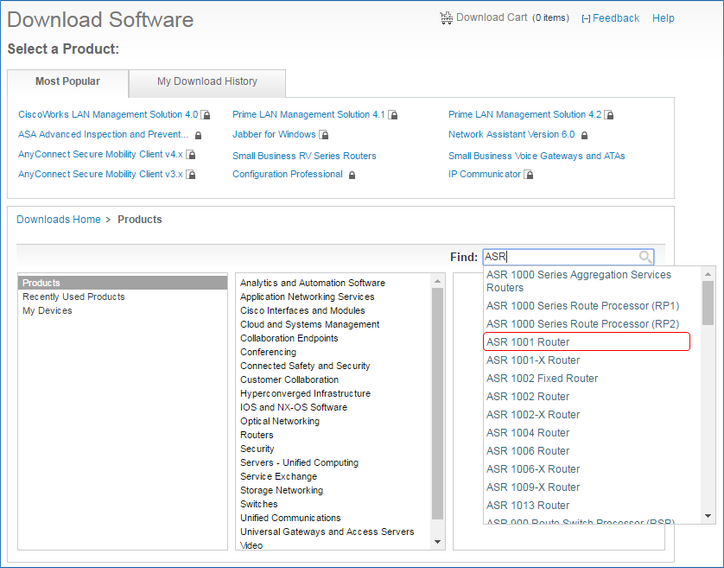Viewport: 724px width, 568px height.
Task: Click category list scroll-down arrow
Action: [437, 542]
